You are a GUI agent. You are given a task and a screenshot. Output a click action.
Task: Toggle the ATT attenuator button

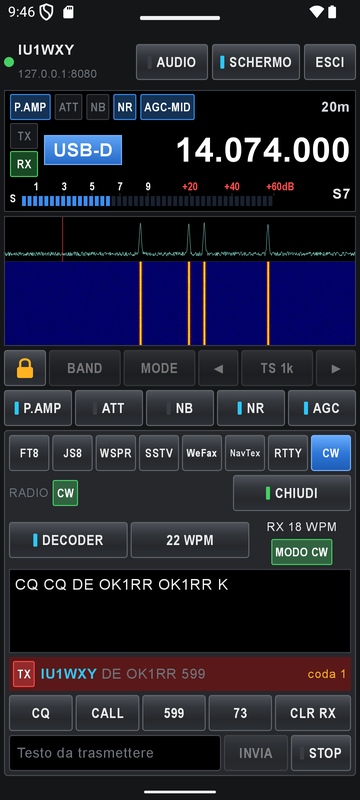pyautogui.click(x=109, y=408)
